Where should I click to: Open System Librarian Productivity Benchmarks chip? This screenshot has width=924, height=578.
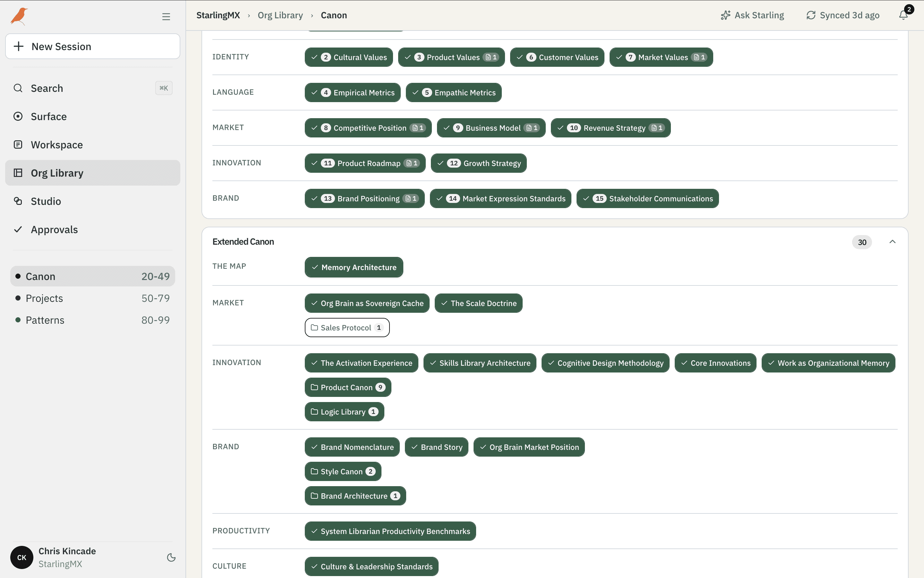click(390, 531)
